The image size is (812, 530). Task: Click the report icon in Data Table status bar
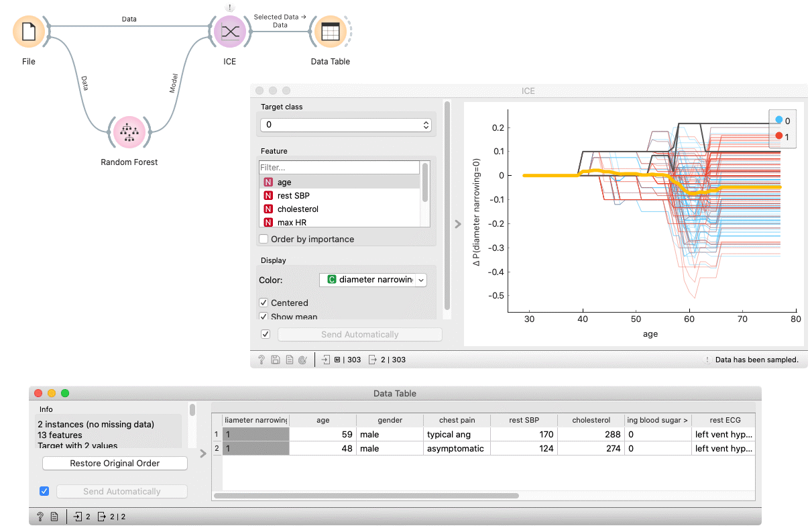click(54, 517)
